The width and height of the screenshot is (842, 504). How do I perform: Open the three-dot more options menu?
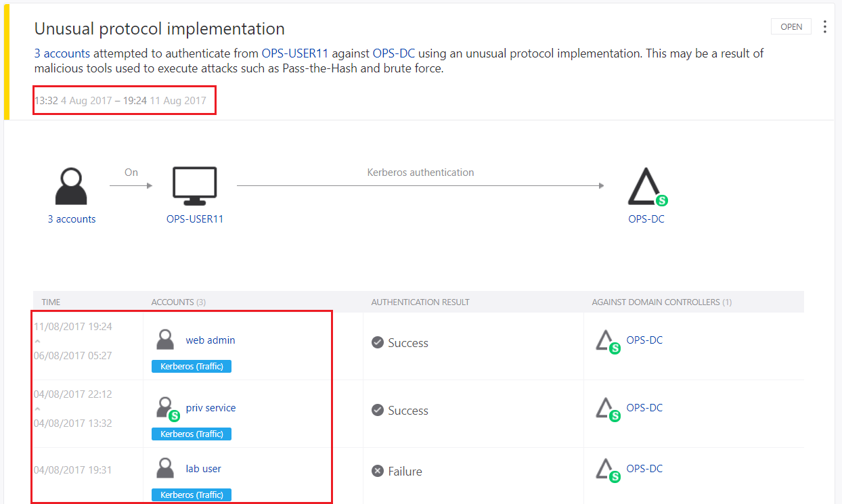(x=824, y=27)
